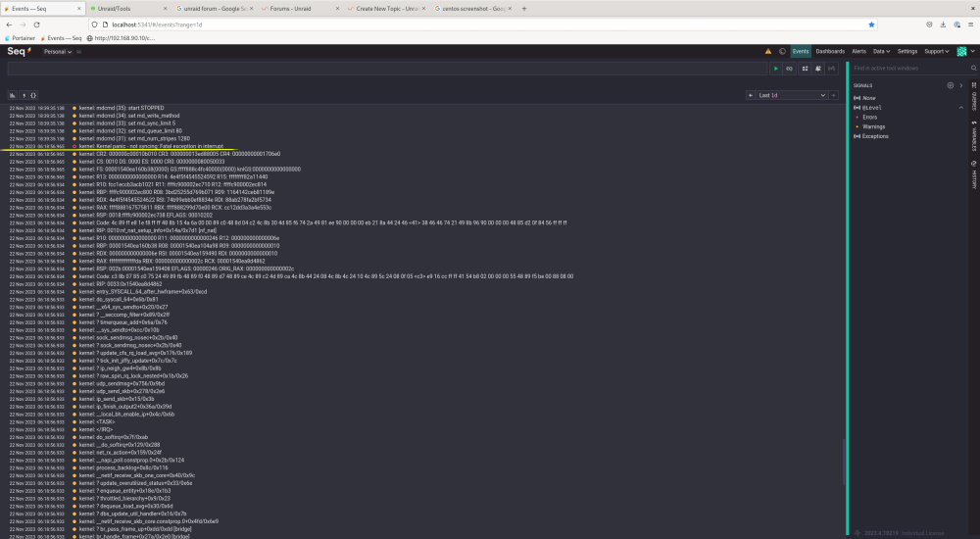Viewport: 980px width, 539px height.
Task: Collapse the @Level signal group chevron
Action: (960, 108)
